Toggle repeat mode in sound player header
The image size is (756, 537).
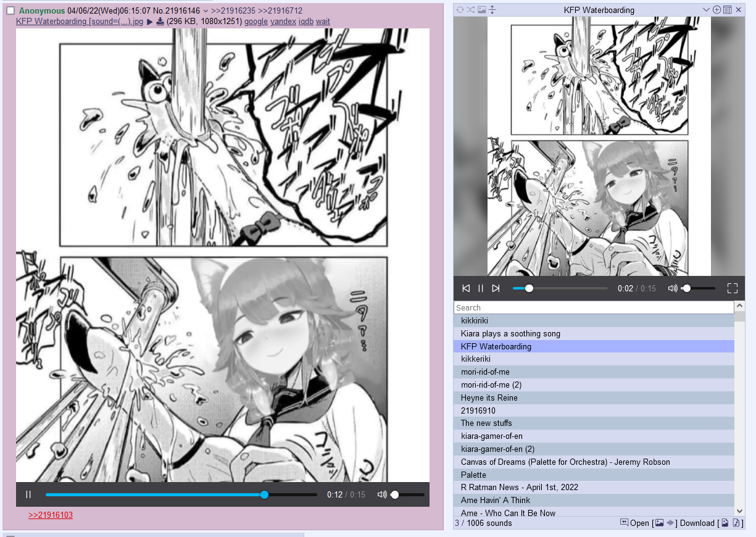point(460,10)
